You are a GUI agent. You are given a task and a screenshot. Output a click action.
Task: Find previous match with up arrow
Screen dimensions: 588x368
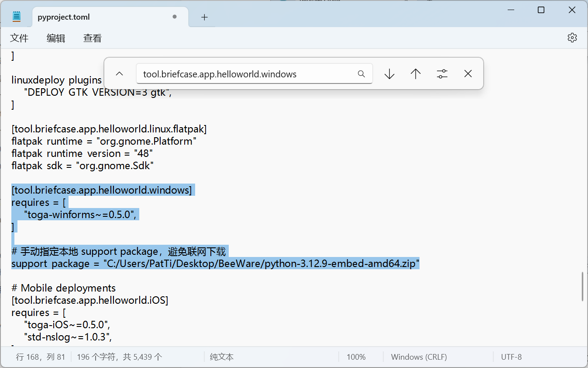point(416,74)
